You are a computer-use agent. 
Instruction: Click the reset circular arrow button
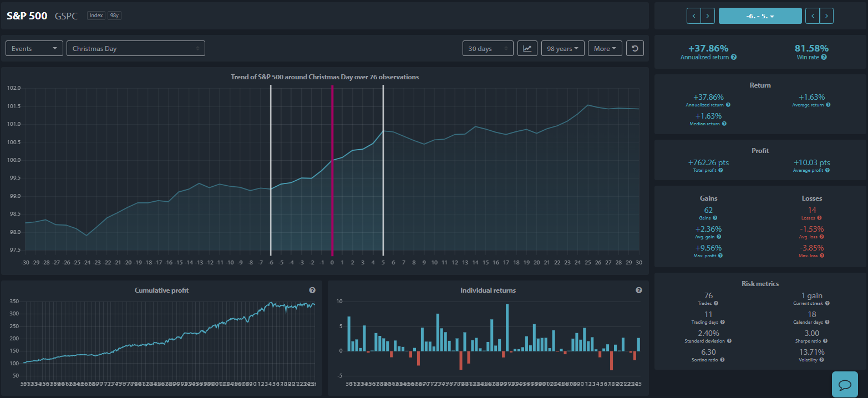coord(635,48)
